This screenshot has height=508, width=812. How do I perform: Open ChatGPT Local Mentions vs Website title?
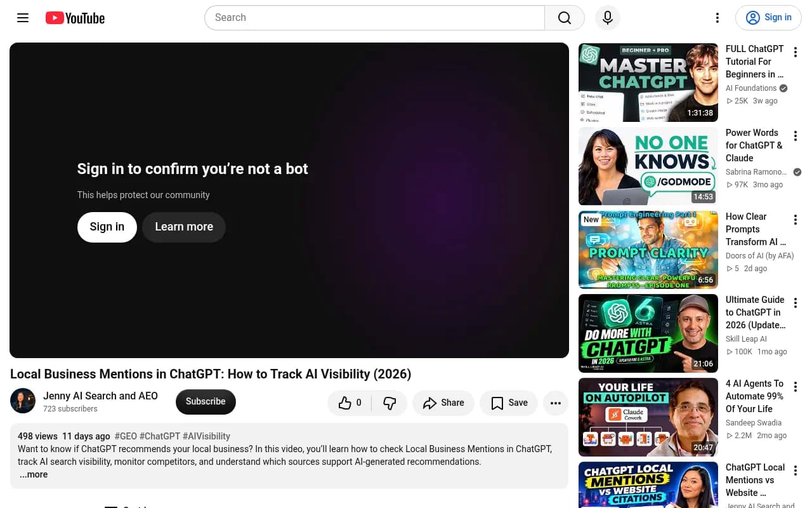tap(755, 480)
